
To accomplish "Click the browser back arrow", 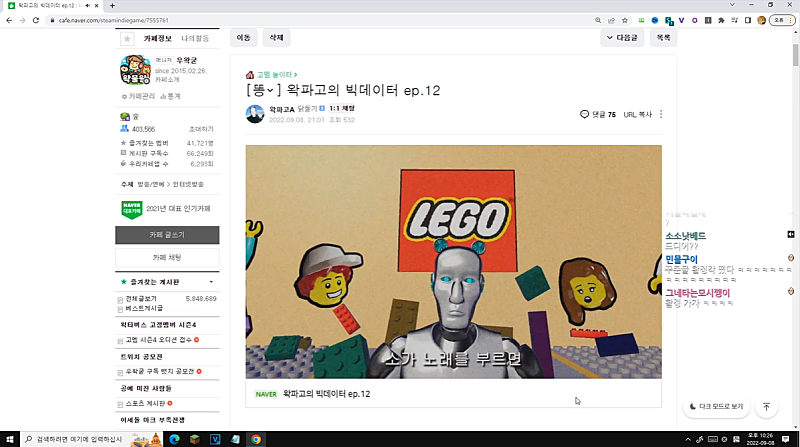I will pos(9,20).
